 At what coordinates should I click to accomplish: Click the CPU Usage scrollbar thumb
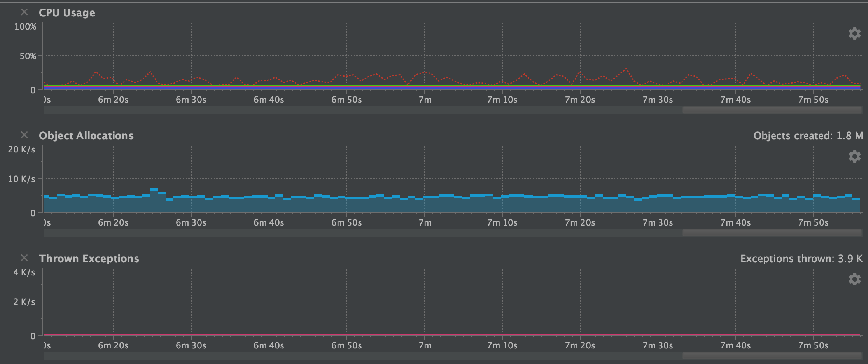click(x=772, y=110)
